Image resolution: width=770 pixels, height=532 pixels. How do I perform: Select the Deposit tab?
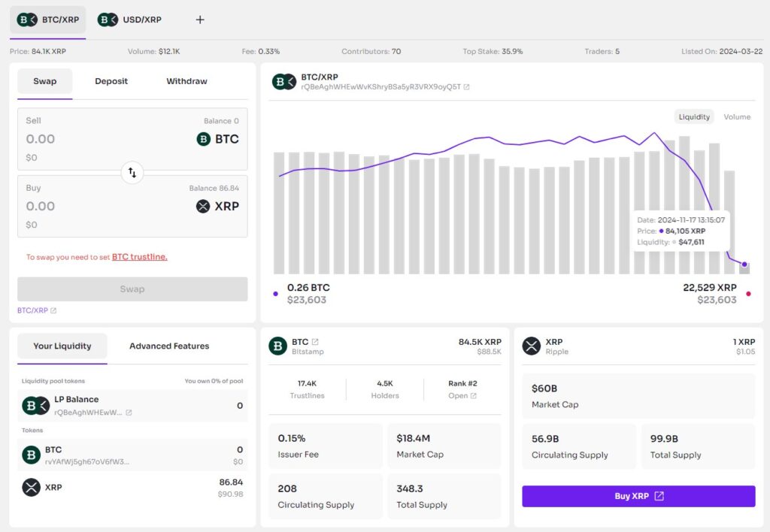point(111,80)
